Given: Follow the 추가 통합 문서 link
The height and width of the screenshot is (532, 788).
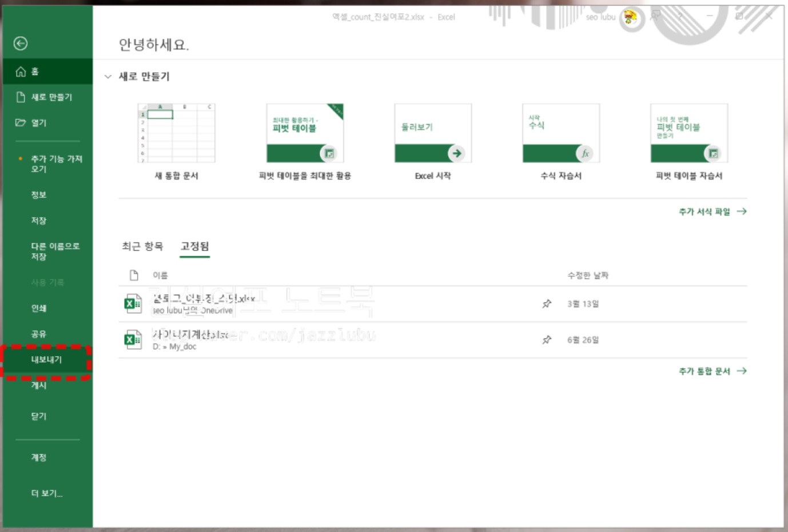Looking at the screenshot, I should pyautogui.click(x=713, y=371).
